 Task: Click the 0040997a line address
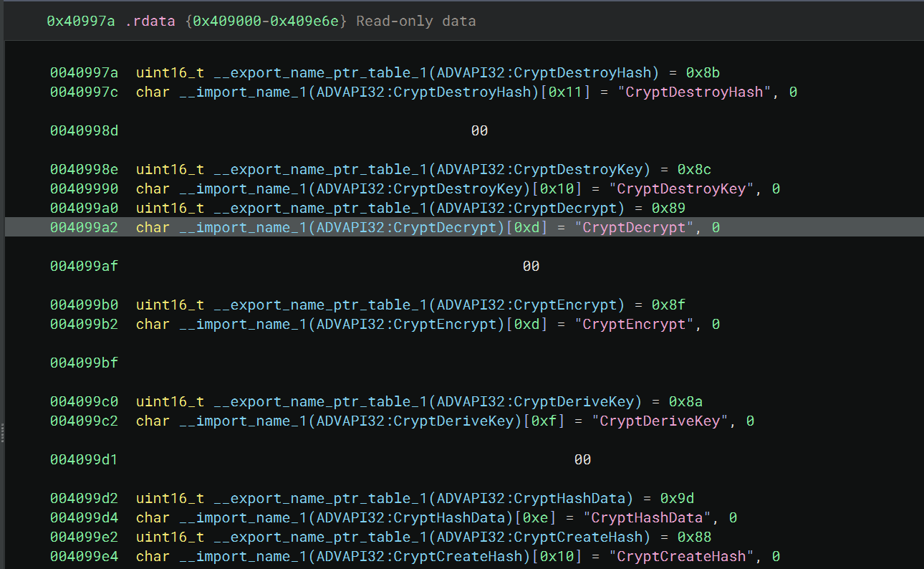click(x=84, y=72)
